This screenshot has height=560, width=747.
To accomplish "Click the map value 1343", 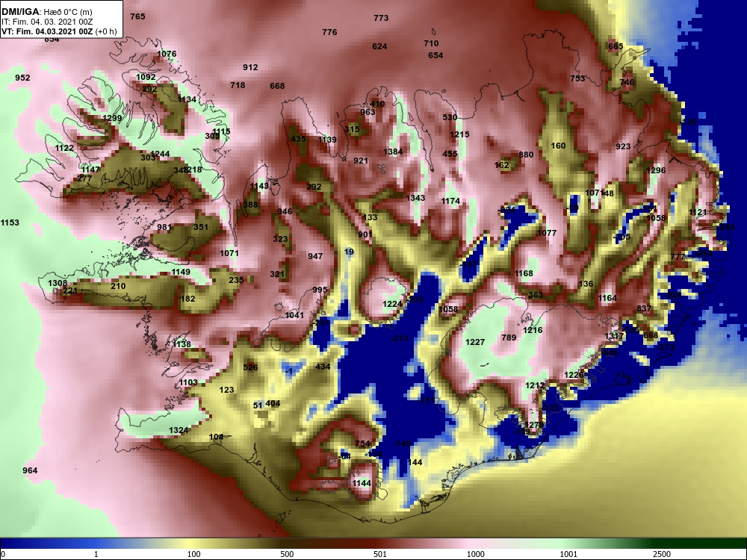I will pyautogui.click(x=415, y=198).
